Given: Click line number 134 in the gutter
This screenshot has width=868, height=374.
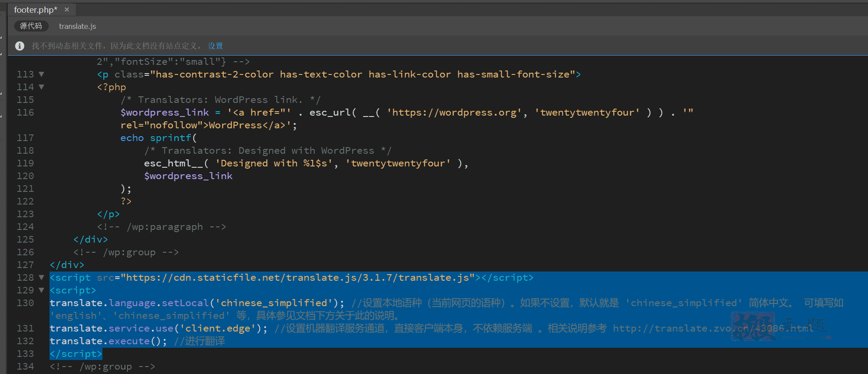Looking at the screenshot, I should (x=25, y=367).
